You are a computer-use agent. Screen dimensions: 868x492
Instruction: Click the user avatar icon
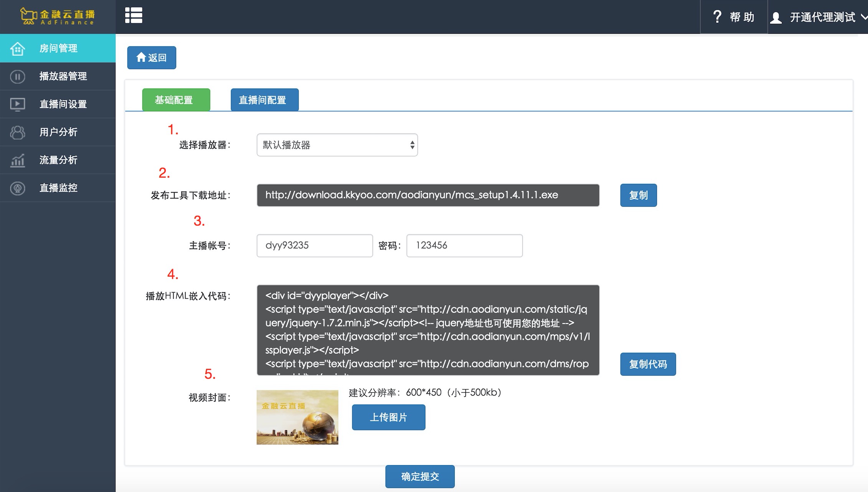click(776, 18)
